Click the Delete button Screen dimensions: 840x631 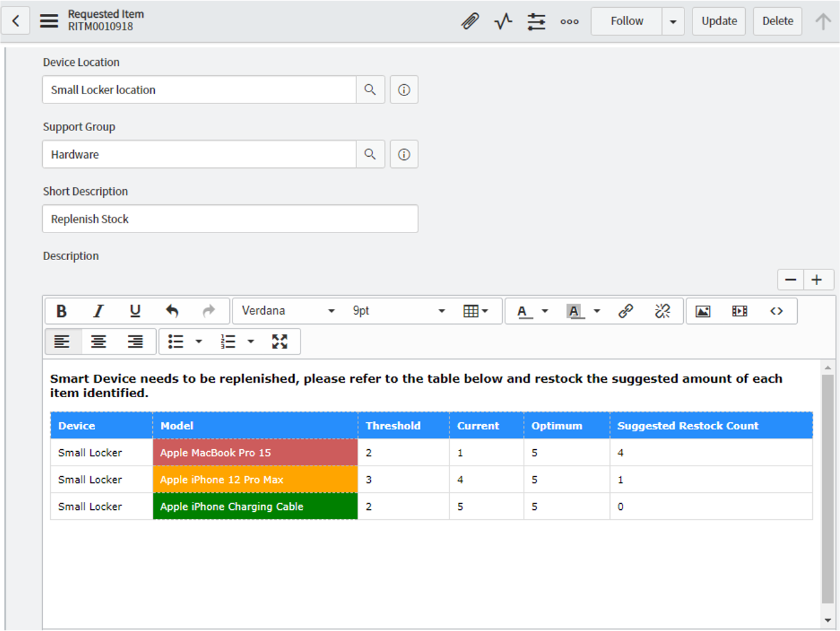pyautogui.click(x=777, y=21)
